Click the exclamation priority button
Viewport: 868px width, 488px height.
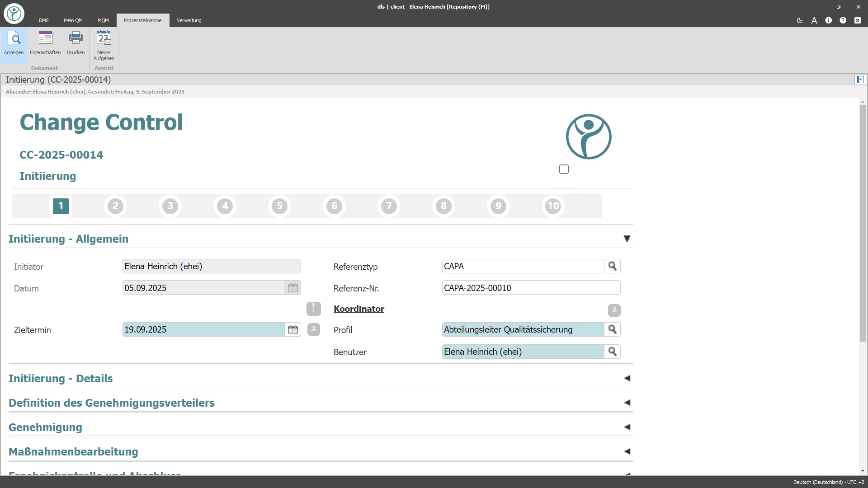coord(313,309)
